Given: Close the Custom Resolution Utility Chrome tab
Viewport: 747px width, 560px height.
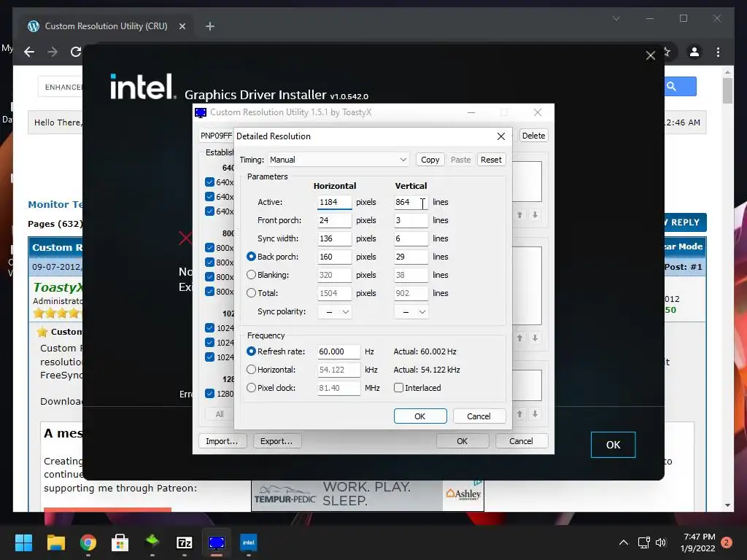Looking at the screenshot, I should 182,26.
